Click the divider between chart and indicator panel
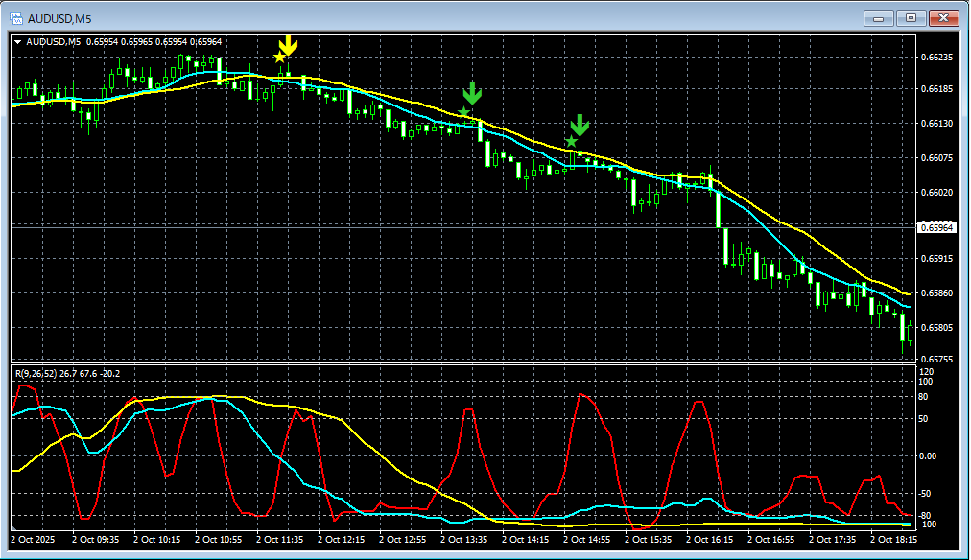Screen dimensions: 971x560 [x=461, y=363]
